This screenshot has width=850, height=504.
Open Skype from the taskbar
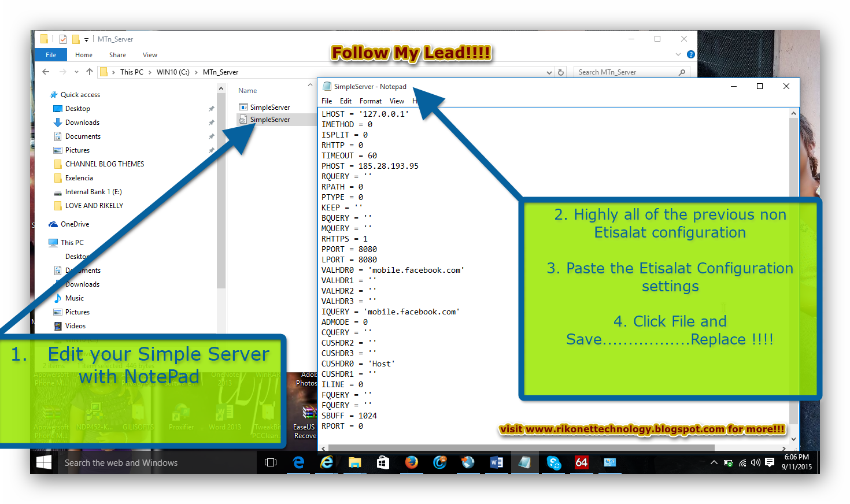click(x=553, y=462)
